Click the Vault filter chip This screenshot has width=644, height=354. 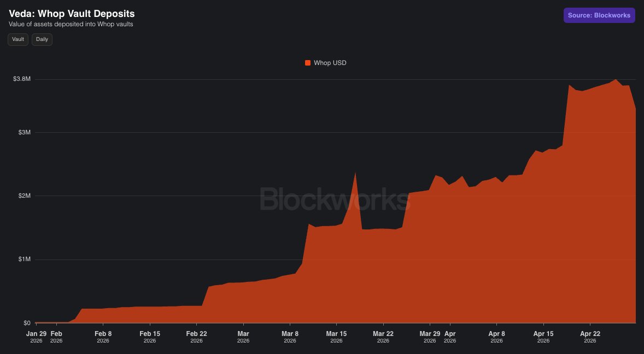18,39
